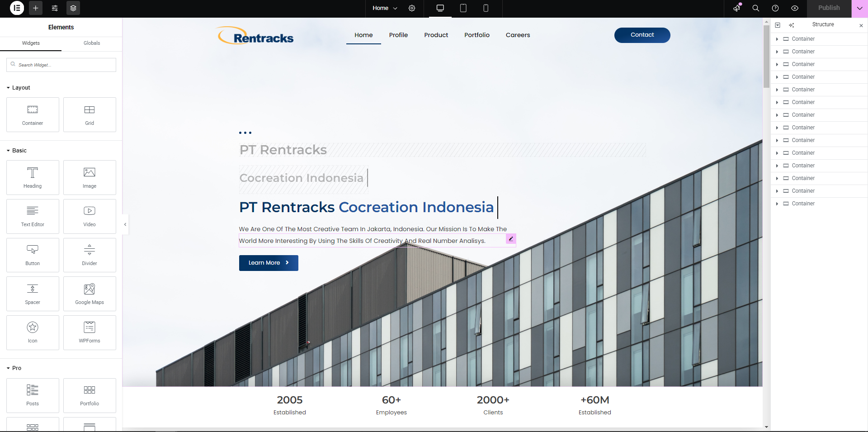Image resolution: width=868 pixels, height=432 pixels.
Task: Toggle the Structure layers icon
Action: pyautogui.click(x=73, y=8)
